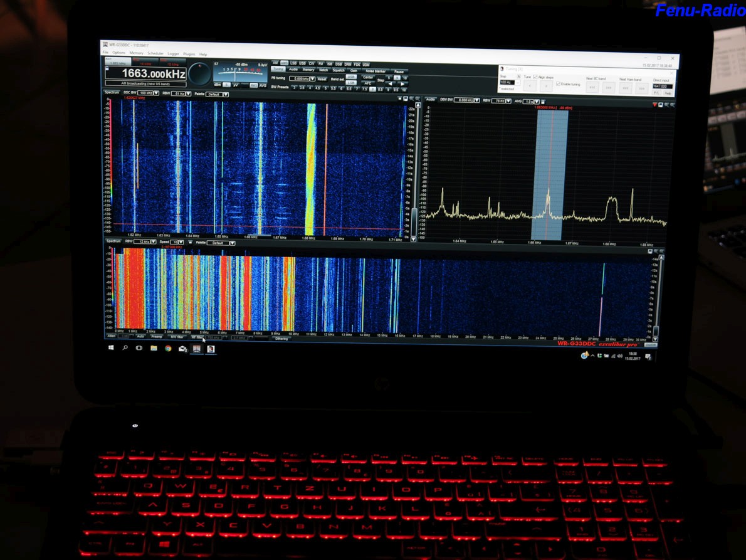This screenshot has width=746, height=560.
Task: Select FSK demodulation mode
Action: (x=357, y=65)
